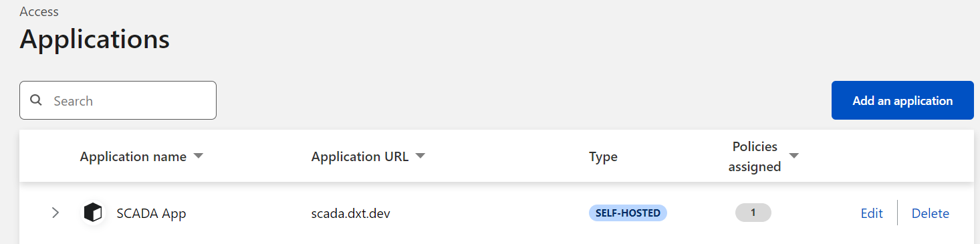Toggle the sort arrow beside Policies assigned

pos(793,156)
